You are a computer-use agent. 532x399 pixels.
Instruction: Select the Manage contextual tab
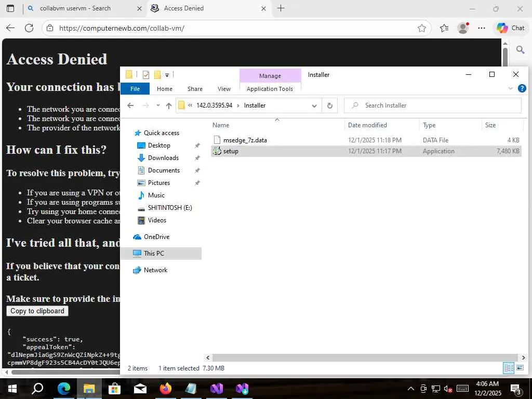pos(270,76)
